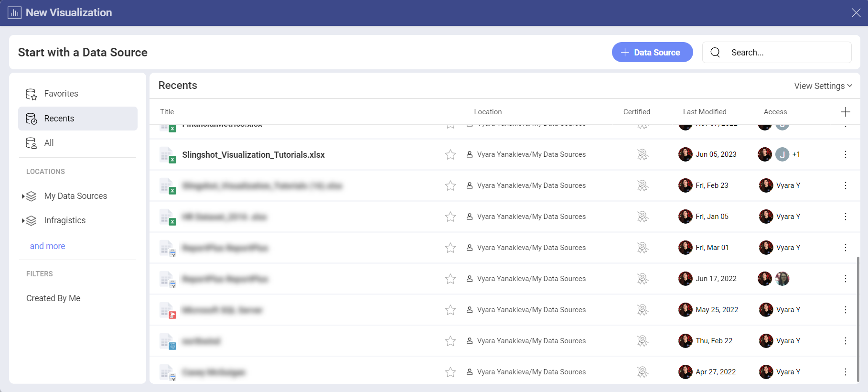The height and width of the screenshot is (392, 868).
Task: Open more options for Jun 17, 2022 row
Action: click(846, 279)
